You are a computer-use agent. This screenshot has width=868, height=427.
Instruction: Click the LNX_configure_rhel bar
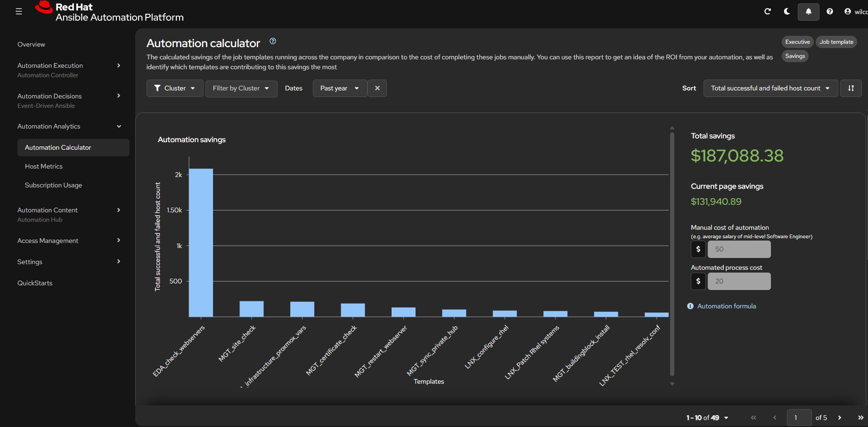505,314
